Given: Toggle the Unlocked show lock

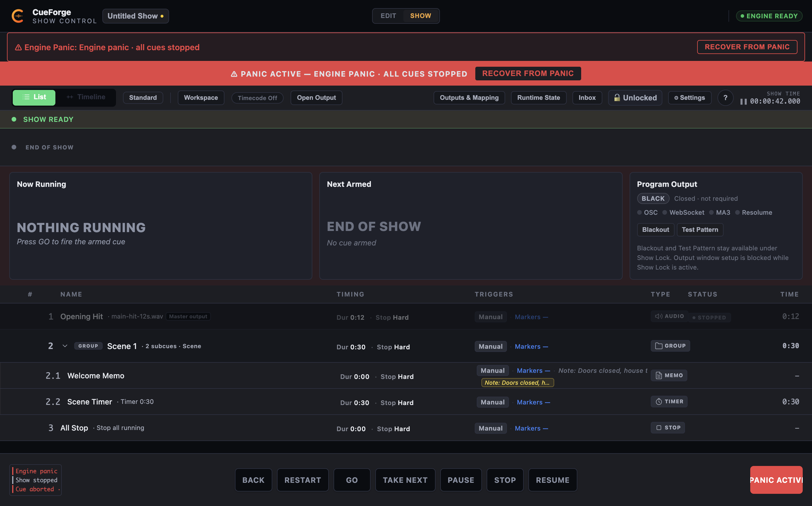Looking at the screenshot, I should click(635, 98).
